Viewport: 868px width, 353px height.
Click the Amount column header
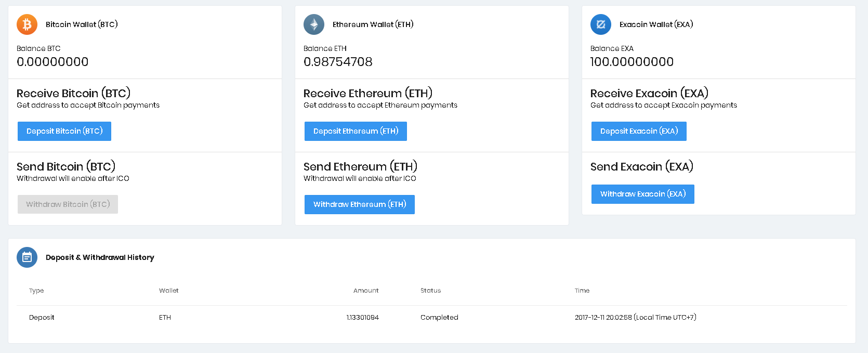366,291
